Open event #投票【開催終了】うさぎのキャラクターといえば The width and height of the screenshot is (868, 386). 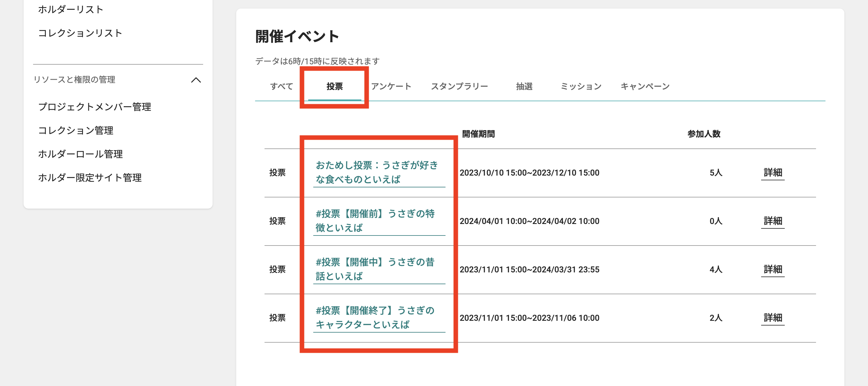(379, 318)
